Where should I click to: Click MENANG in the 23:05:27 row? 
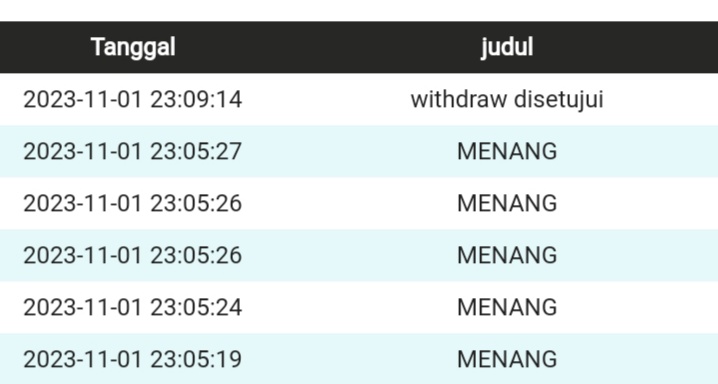point(507,151)
